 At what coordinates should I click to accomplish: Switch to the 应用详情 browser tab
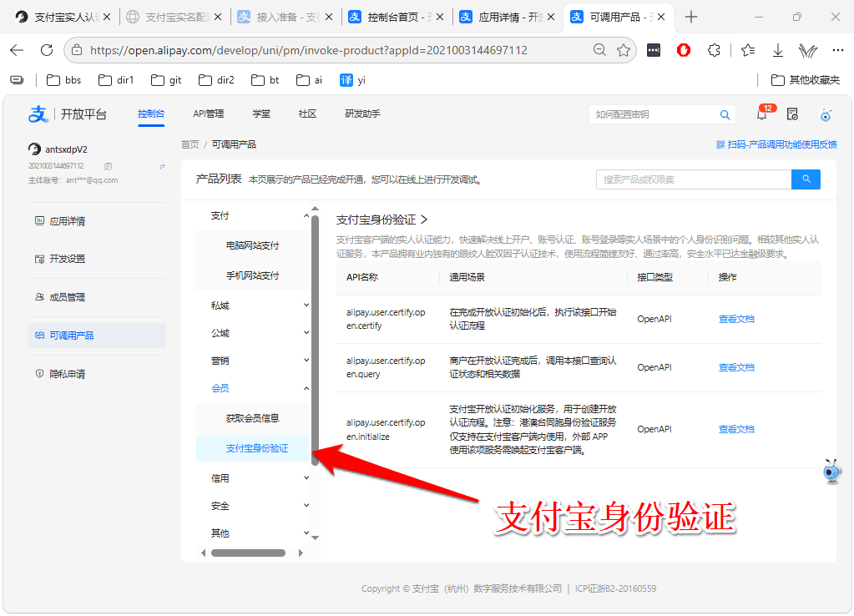tap(507, 17)
